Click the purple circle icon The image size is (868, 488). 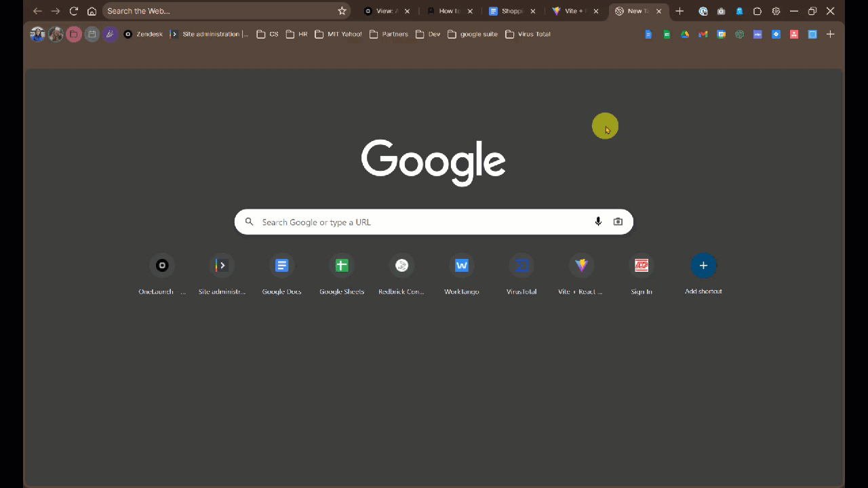(111, 34)
